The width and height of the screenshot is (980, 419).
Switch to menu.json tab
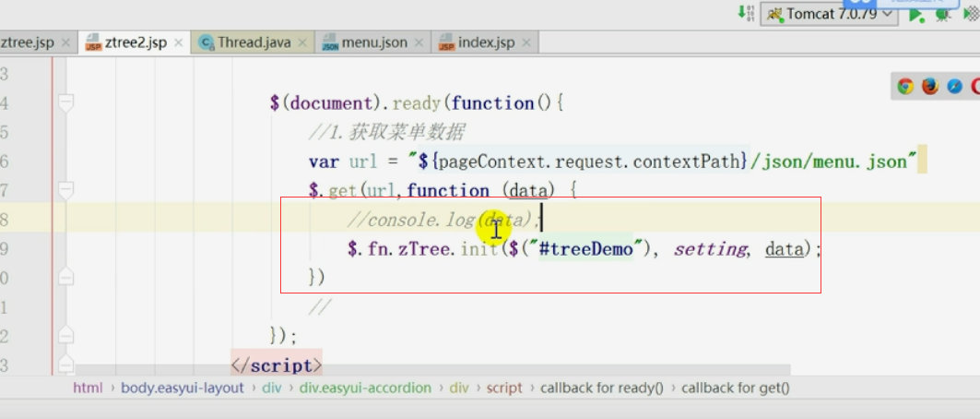(x=373, y=42)
